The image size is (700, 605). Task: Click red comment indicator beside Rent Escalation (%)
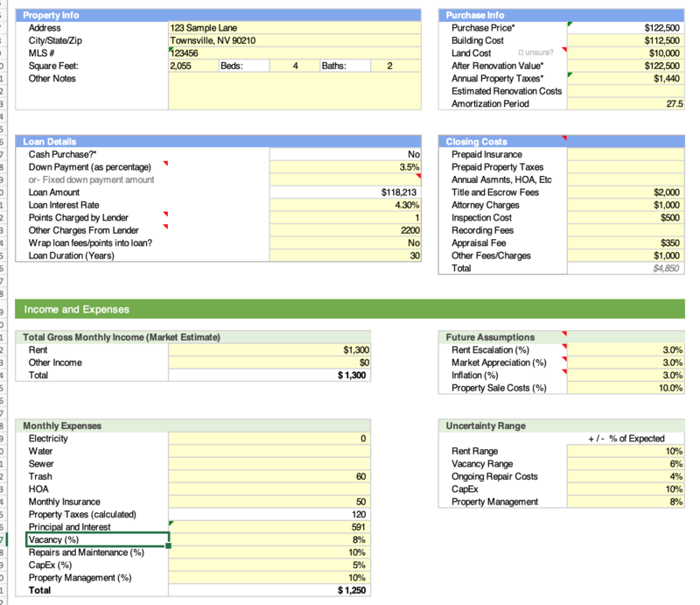click(564, 347)
